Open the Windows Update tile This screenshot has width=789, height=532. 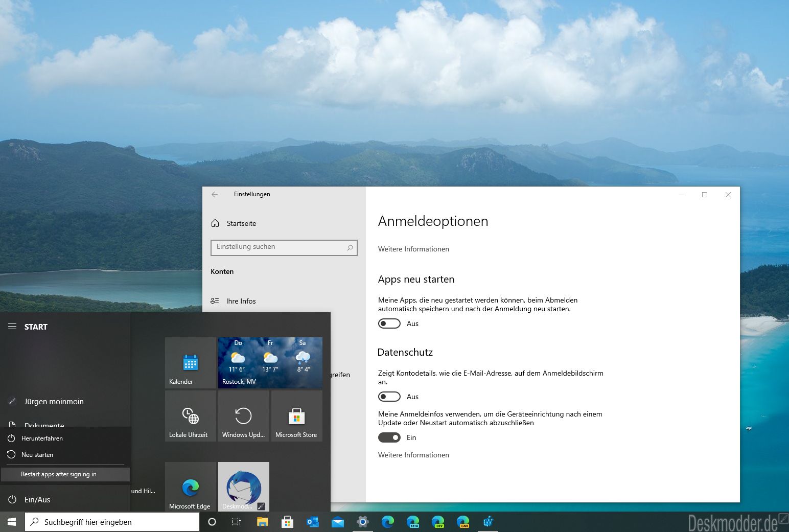point(244,416)
